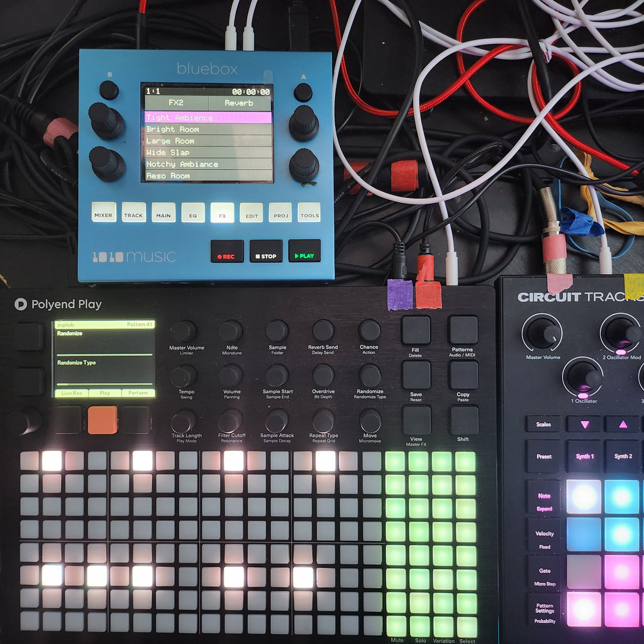Image resolution: width=644 pixels, height=644 pixels.
Task: Touch the 2 Oscillator Mod macro knob
Action: pos(621,333)
